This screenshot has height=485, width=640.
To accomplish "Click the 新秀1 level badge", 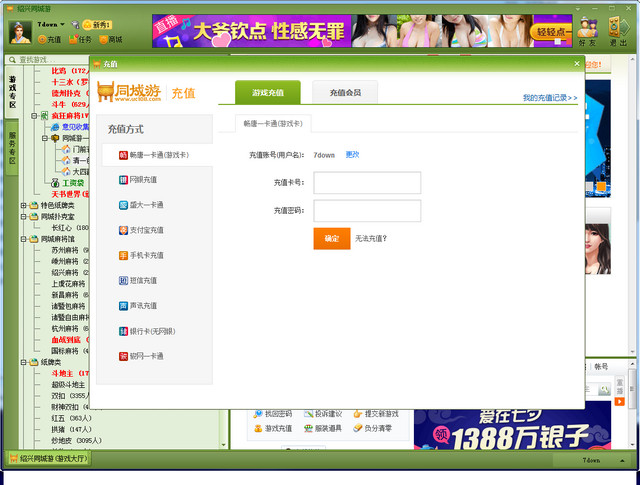I will (x=97, y=25).
